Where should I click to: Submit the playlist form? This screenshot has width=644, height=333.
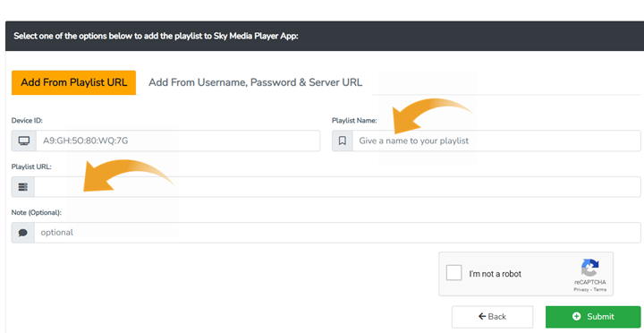[x=593, y=317]
